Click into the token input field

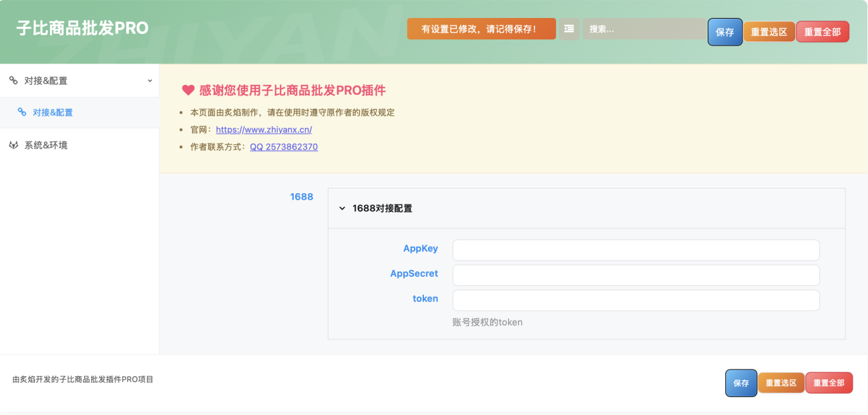click(636, 300)
